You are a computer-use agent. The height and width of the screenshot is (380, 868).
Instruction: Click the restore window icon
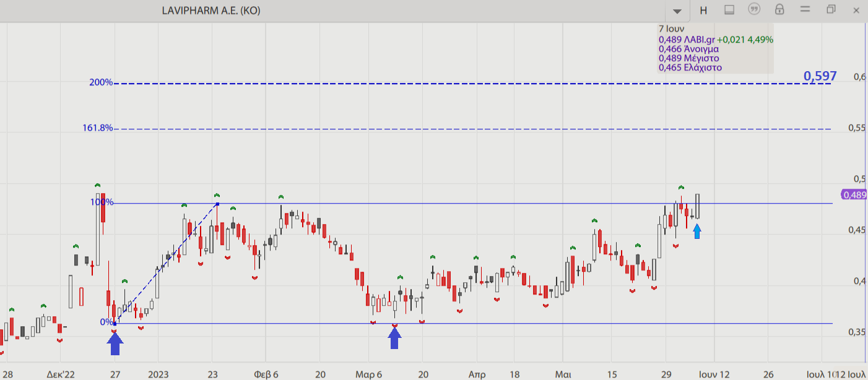[x=831, y=9]
